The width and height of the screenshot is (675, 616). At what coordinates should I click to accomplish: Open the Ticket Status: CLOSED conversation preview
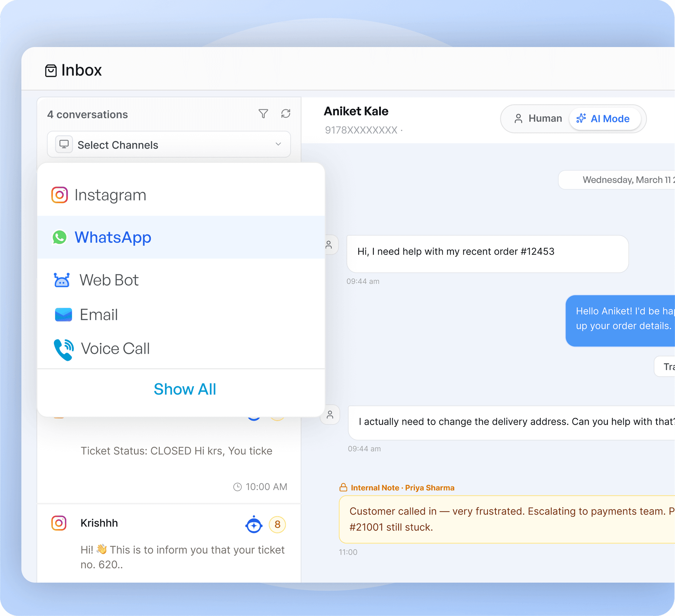176,451
